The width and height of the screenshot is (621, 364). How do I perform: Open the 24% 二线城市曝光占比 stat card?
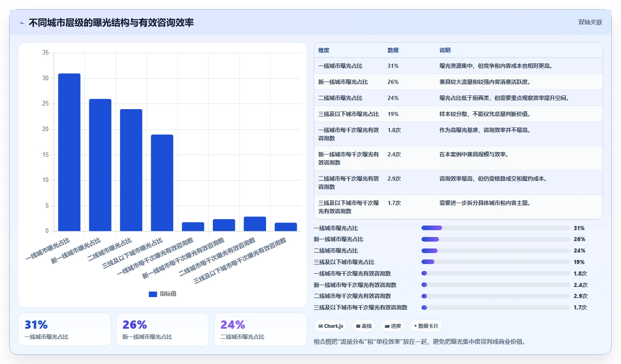(x=261, y=329)
